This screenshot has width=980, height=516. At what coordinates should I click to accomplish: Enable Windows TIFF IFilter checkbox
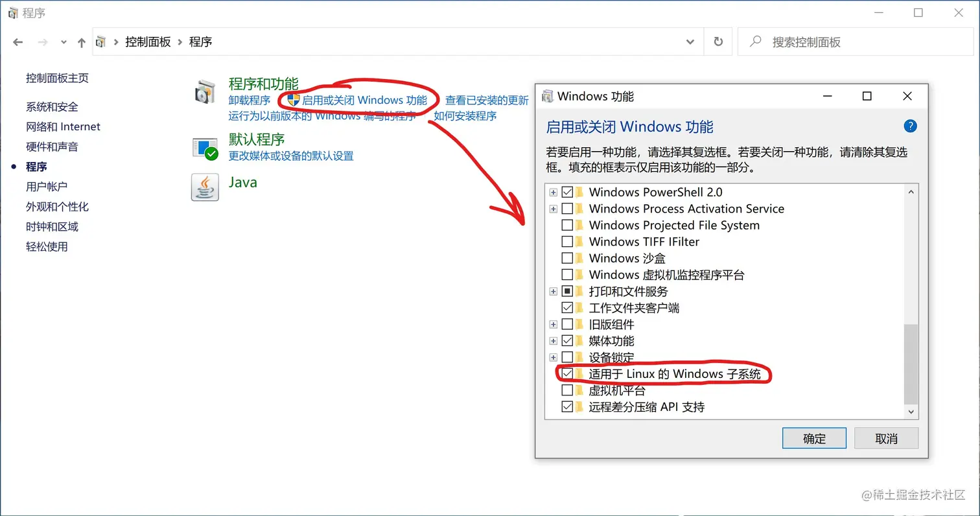click(x=567, y=242)
